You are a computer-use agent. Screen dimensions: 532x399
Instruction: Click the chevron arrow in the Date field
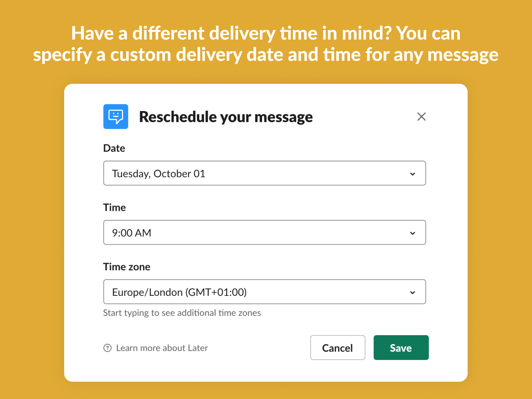[x=413, y=174]
